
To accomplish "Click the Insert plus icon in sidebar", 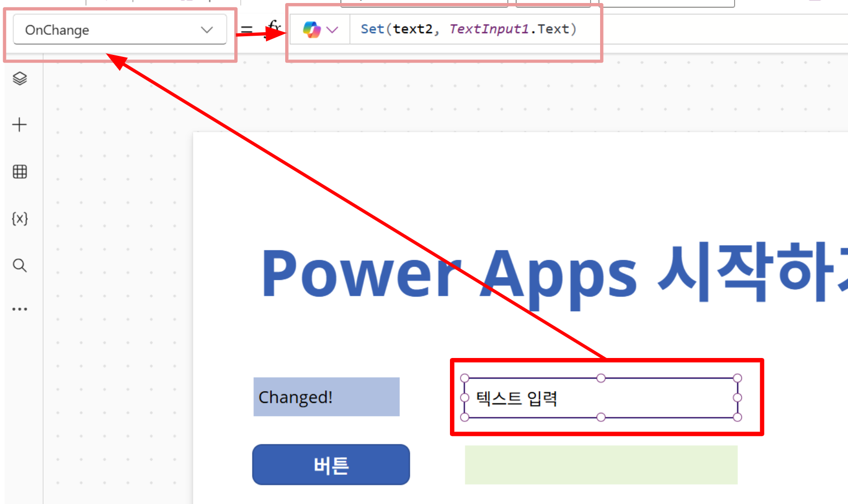I will point(20,125).
